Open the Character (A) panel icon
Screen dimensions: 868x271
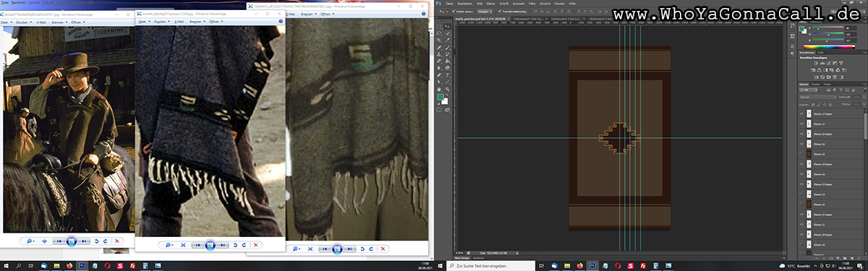pyautogui.click(x=792, y=46)
